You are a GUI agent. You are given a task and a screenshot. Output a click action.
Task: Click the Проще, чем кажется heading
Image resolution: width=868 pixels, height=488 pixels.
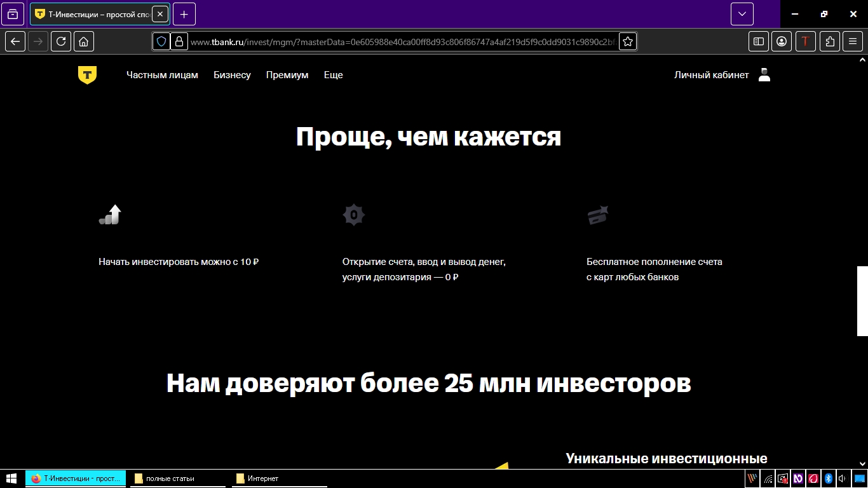(x=429, y=137)
